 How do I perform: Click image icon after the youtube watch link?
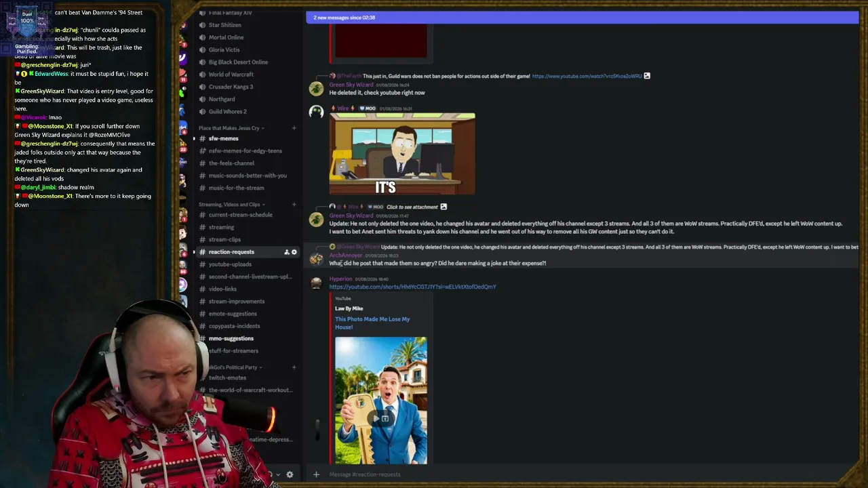tap(647, 76)
